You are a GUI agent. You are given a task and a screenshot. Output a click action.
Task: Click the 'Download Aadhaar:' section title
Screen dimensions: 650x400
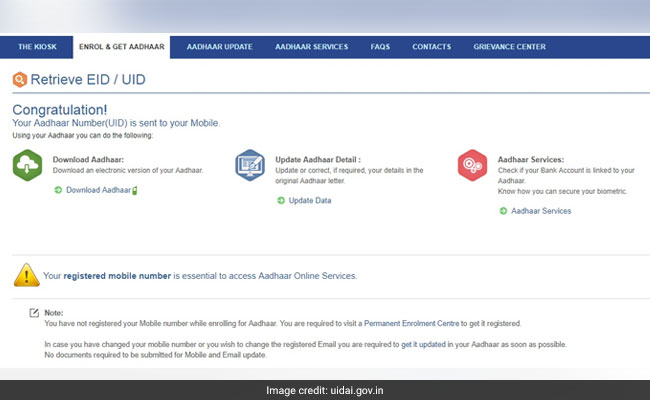(88, 160)
